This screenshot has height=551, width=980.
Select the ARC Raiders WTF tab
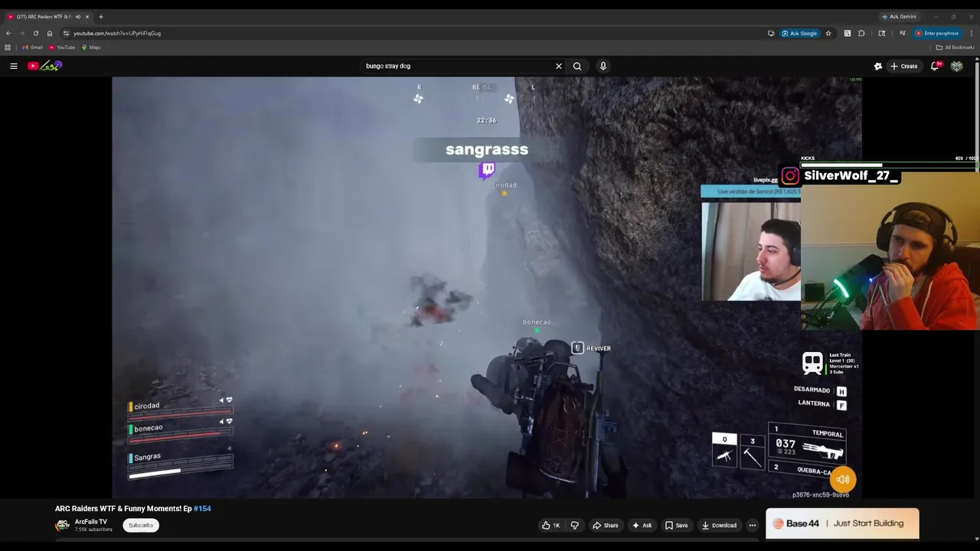[47, 16]
